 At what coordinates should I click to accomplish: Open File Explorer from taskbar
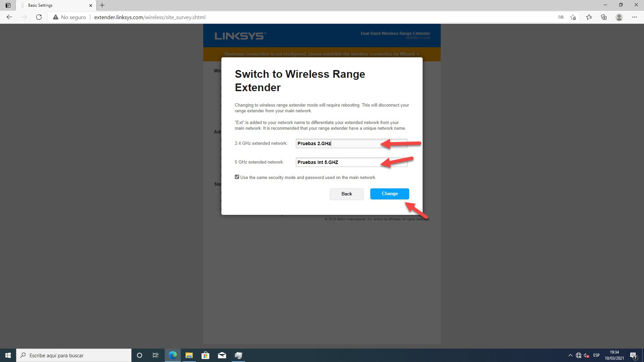click(189, 355)
